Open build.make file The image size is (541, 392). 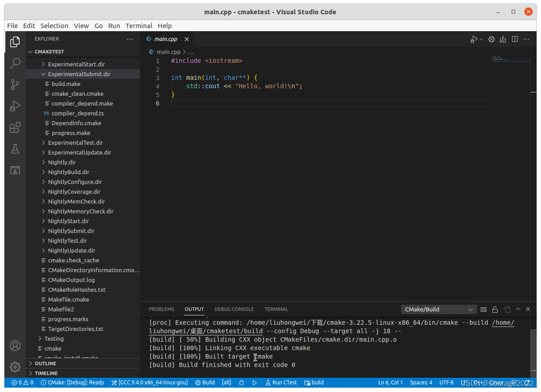click(83, 84)
